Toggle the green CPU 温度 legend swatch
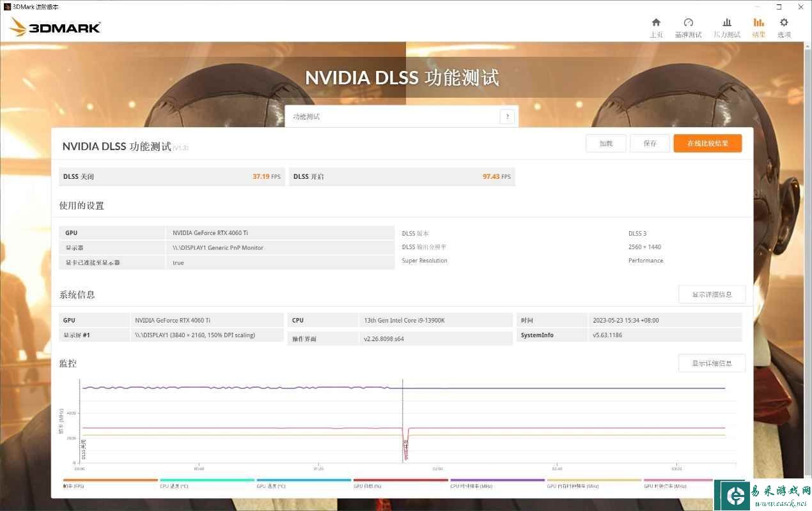Viewport: 812px width, 511px height. click(207, 480)
